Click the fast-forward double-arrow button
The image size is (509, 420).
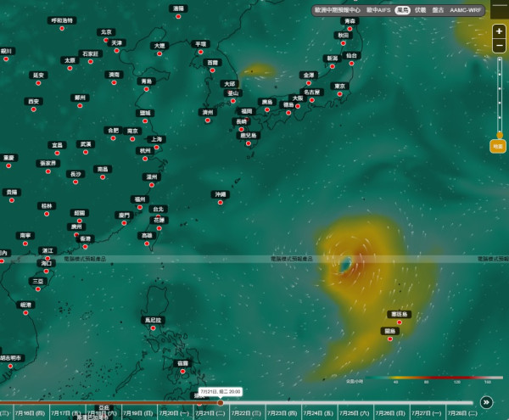coord(486,402)
